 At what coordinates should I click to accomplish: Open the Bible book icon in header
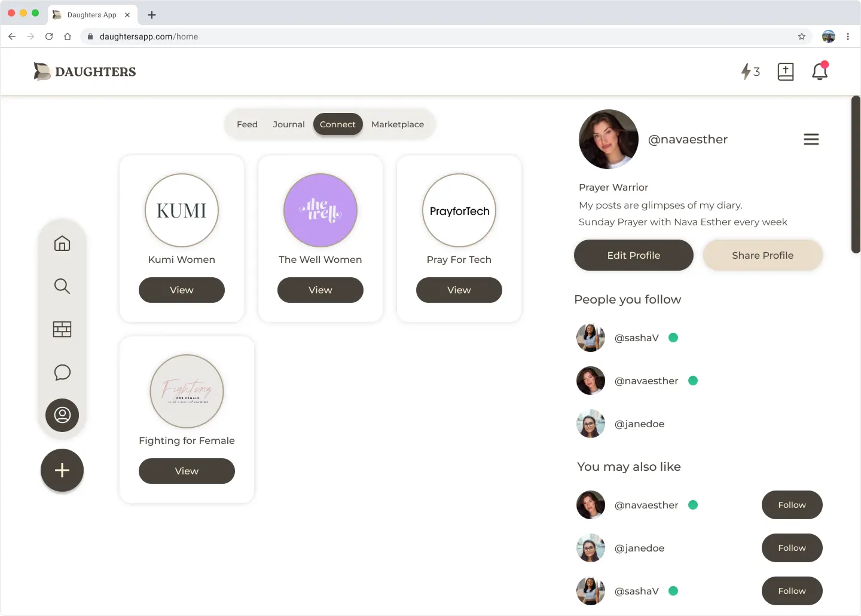(785, 72)
